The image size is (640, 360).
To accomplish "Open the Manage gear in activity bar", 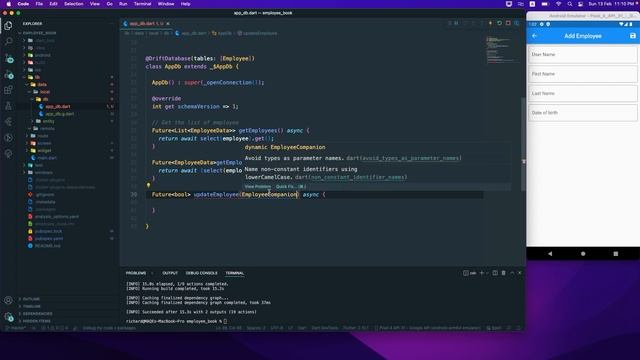I will (x=8, y=316).
